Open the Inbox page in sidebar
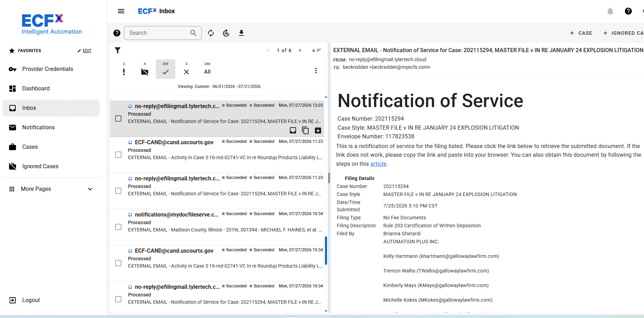The height and width of the screenshot is (318, 644). (x=51, y=108)
